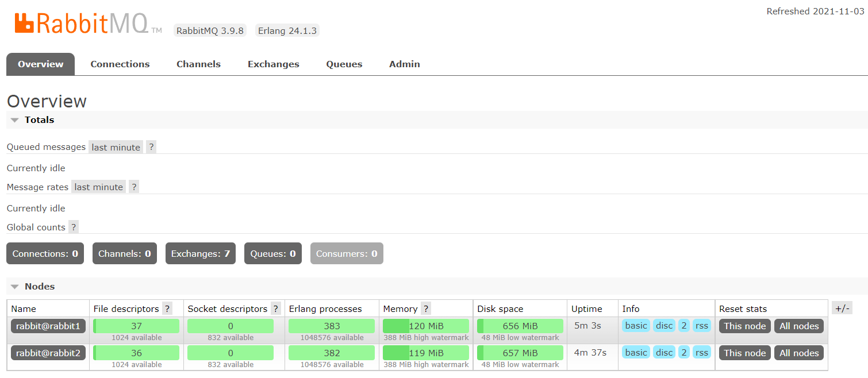Open the Channels tab
The height and width of the screenshot is (378, 868).
point(198,64)
